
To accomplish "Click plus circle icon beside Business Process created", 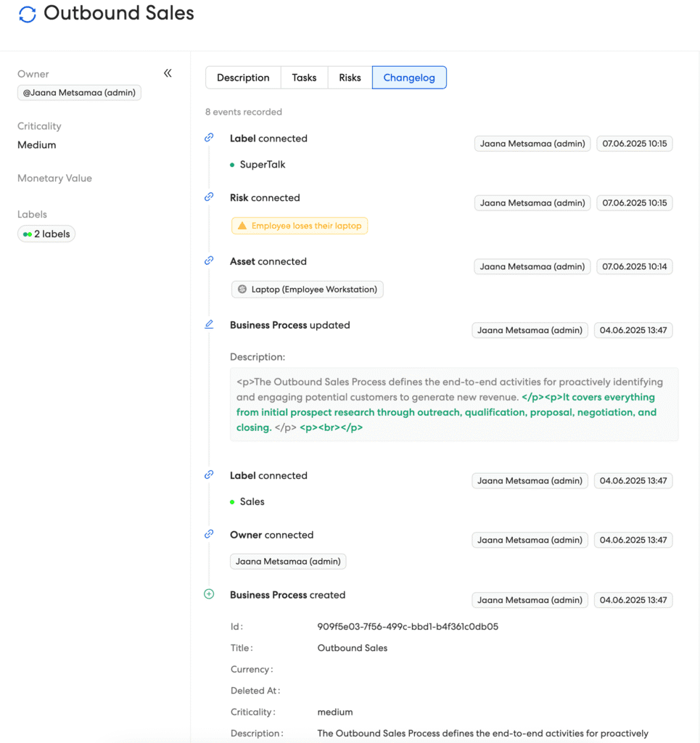I will (x=209, y=594).
